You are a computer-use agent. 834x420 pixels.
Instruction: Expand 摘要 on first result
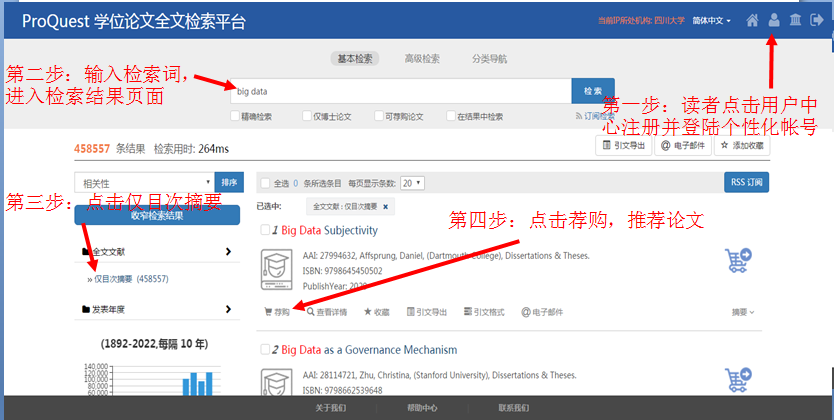coord(743,312)
